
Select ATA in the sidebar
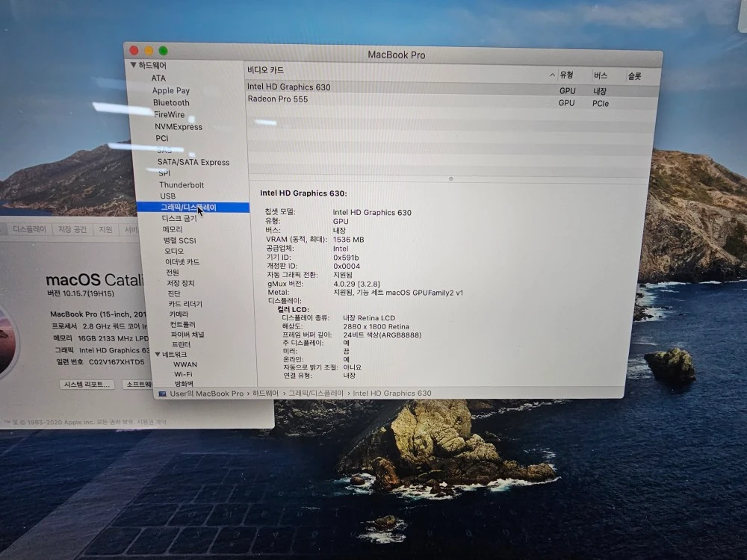pos(158,78)
